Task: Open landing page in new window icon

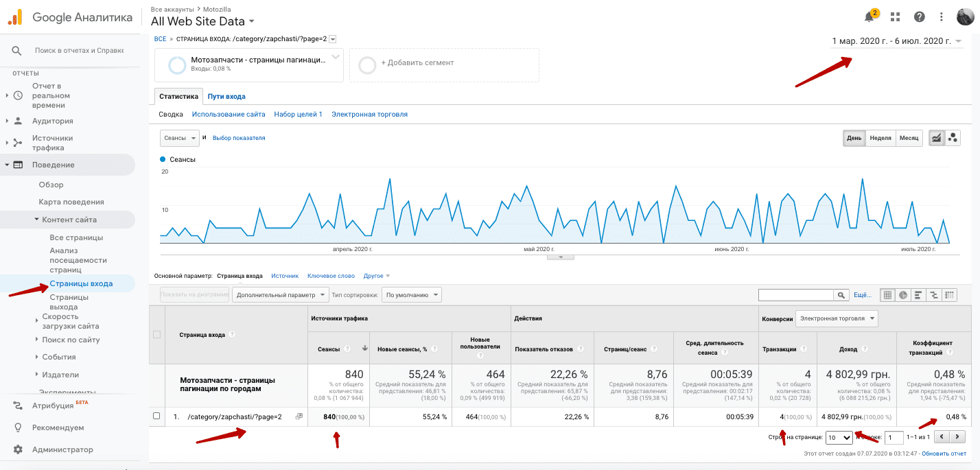Action: coord(299,416)
